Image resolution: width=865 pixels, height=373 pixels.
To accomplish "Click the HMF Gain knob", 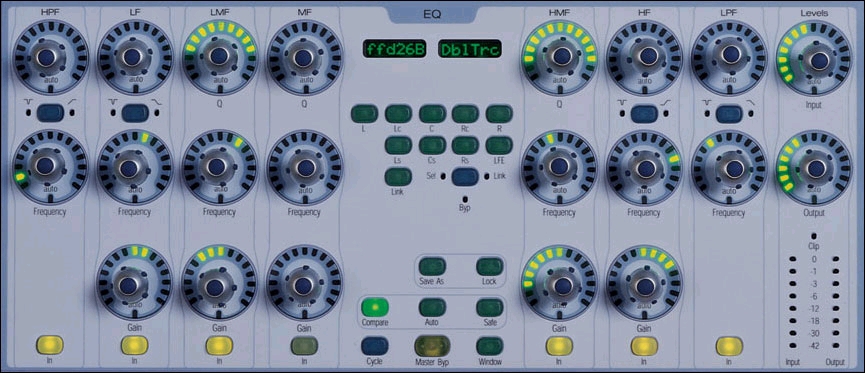I will point(559,284).
